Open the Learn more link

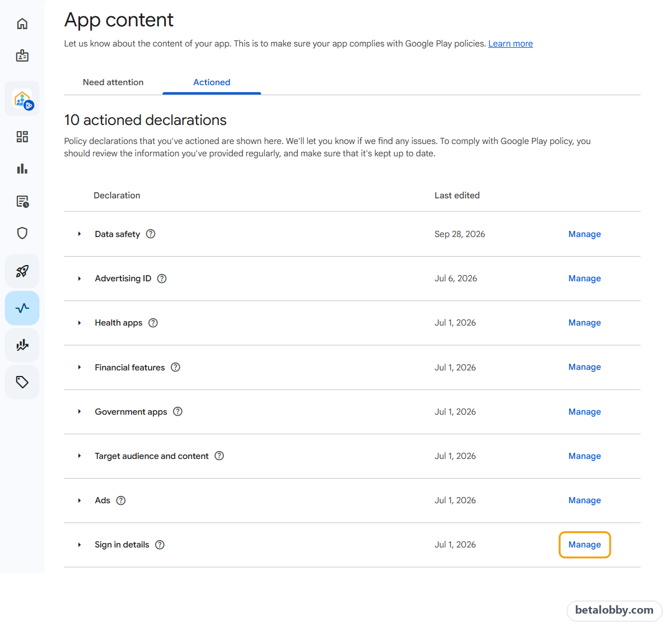(510, 44)
